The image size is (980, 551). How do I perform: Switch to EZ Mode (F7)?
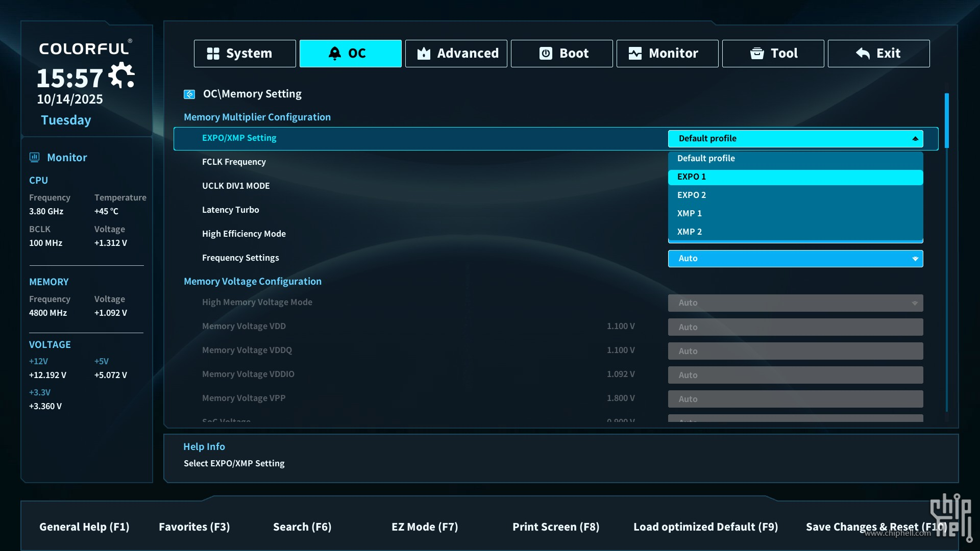[x=425, y=527]
